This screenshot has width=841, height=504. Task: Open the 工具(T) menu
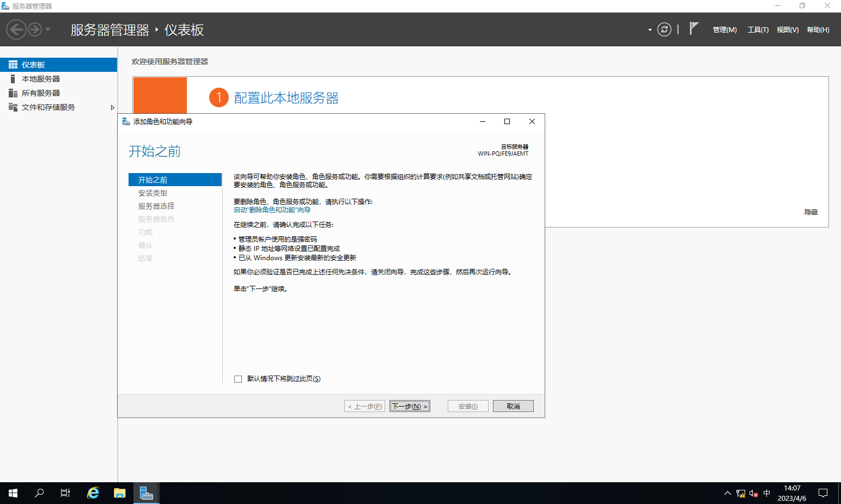coord(758,30)
